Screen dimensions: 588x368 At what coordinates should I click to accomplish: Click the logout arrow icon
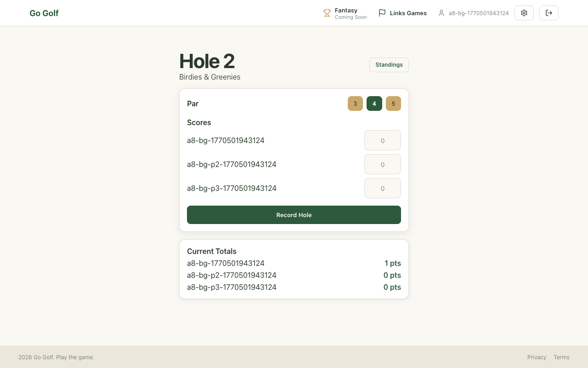pos(549,13)
